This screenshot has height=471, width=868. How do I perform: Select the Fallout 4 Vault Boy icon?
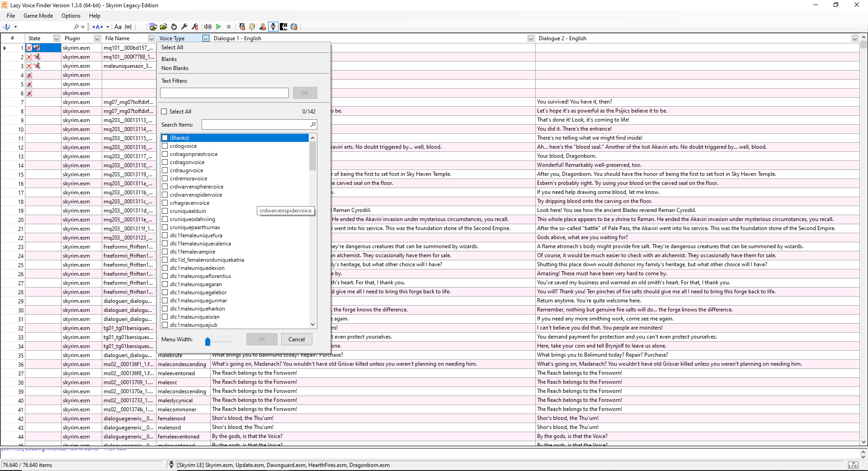263,27
